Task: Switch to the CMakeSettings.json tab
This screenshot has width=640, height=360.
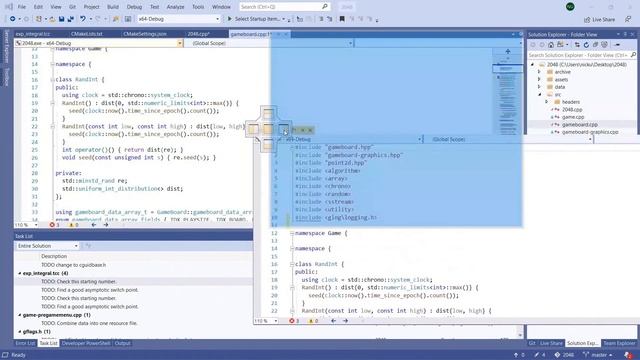Action: click(145, 34)
